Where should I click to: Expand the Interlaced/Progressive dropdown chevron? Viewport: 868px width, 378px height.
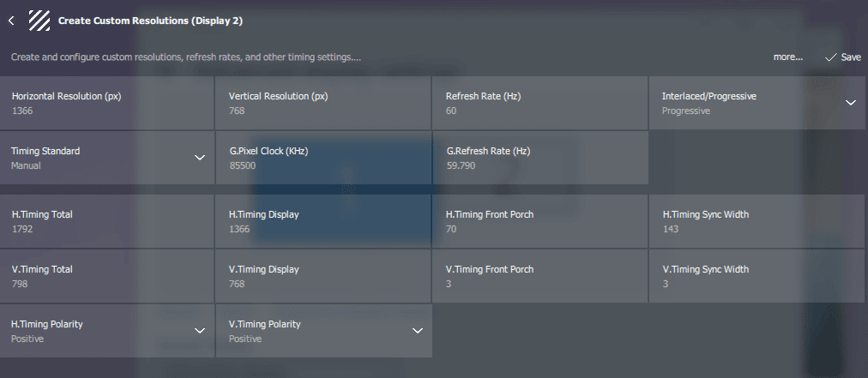(x=850, y=103)
